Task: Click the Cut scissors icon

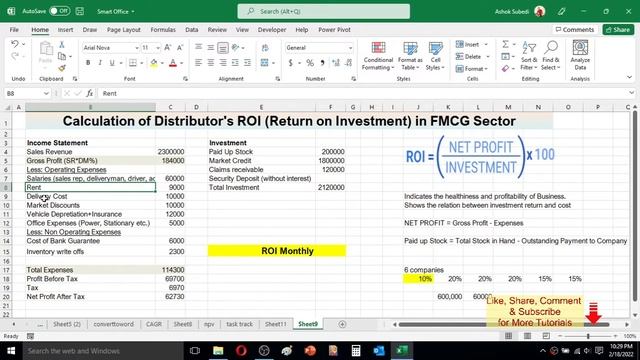Action: click(x=62, y=44)
